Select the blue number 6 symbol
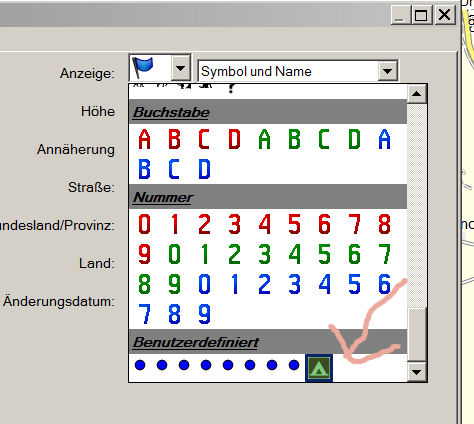Viewport: 474px width, 424px height. [384, 284]
